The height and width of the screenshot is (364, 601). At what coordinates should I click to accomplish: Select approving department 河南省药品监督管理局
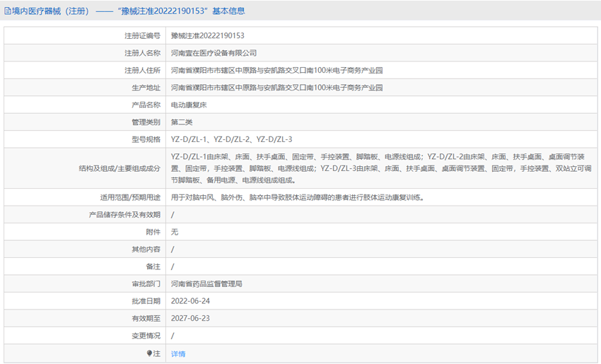(206, 284)
